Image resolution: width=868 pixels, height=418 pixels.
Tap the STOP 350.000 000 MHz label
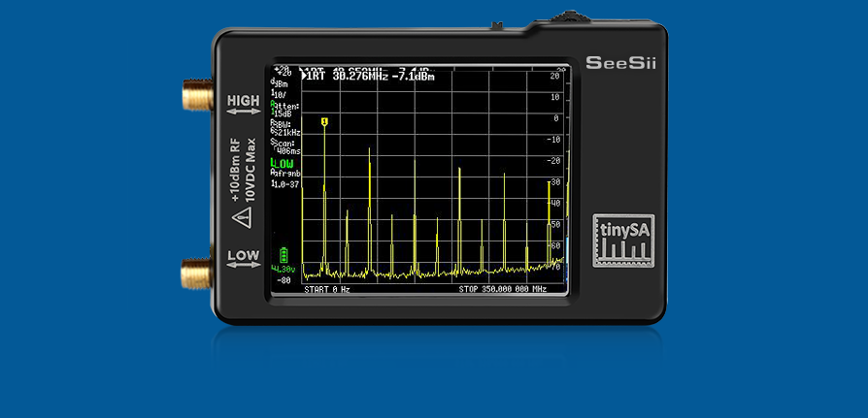coord(502,289)
